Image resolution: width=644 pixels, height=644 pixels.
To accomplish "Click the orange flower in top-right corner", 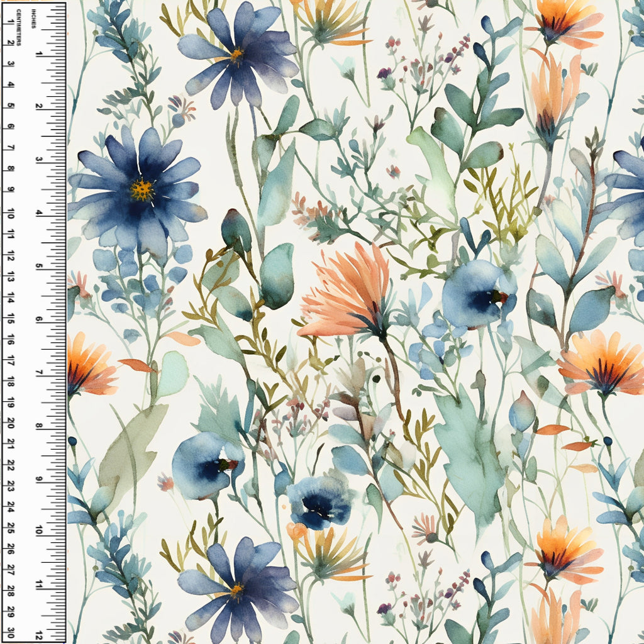I will coord(563,22).
